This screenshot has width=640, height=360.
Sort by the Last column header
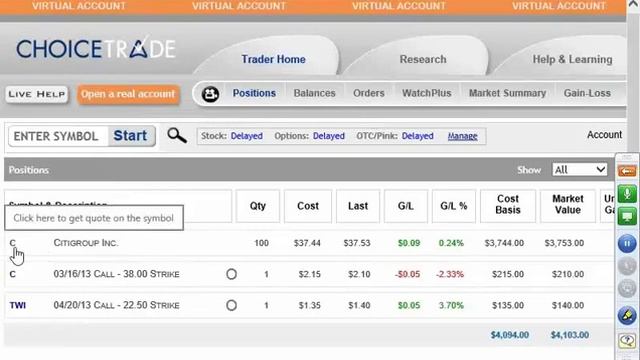(358, 206)
